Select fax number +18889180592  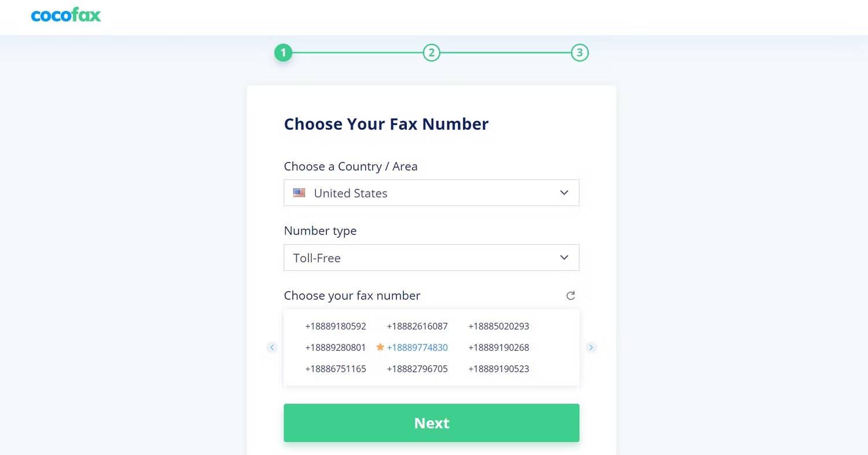(336, 326)
